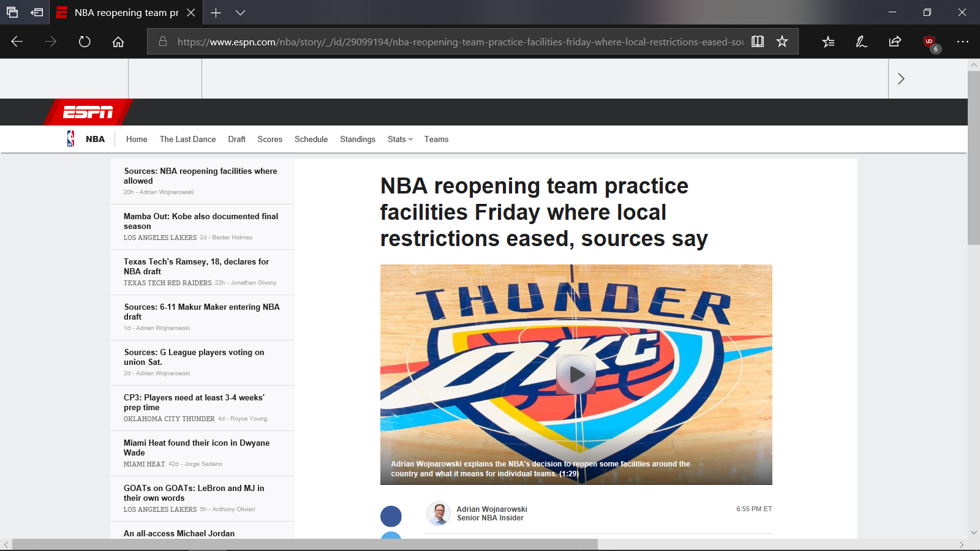This screenshot has width=980, height=551.
Task: Play the Thunder court video
Action: coord(576,374)
